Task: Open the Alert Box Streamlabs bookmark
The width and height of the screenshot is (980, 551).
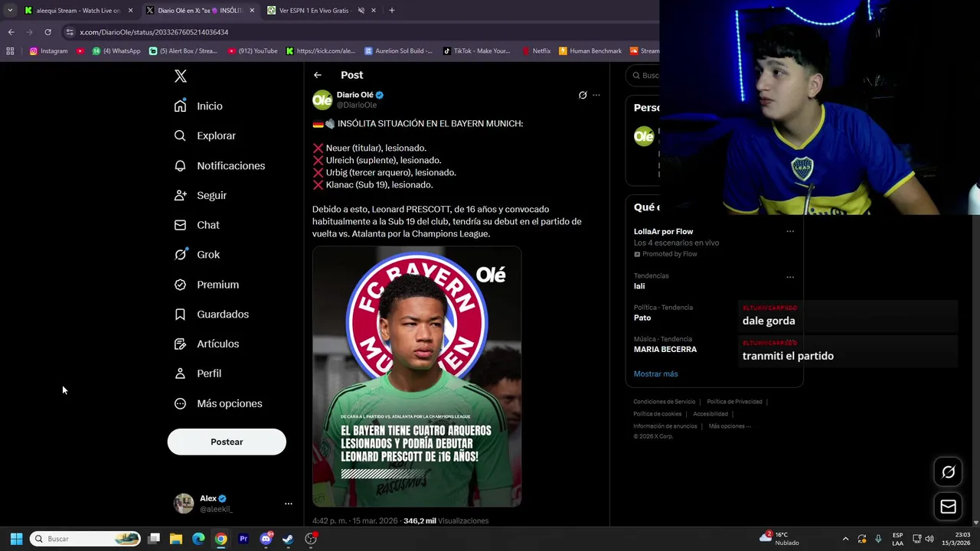Action: point(183,51)
